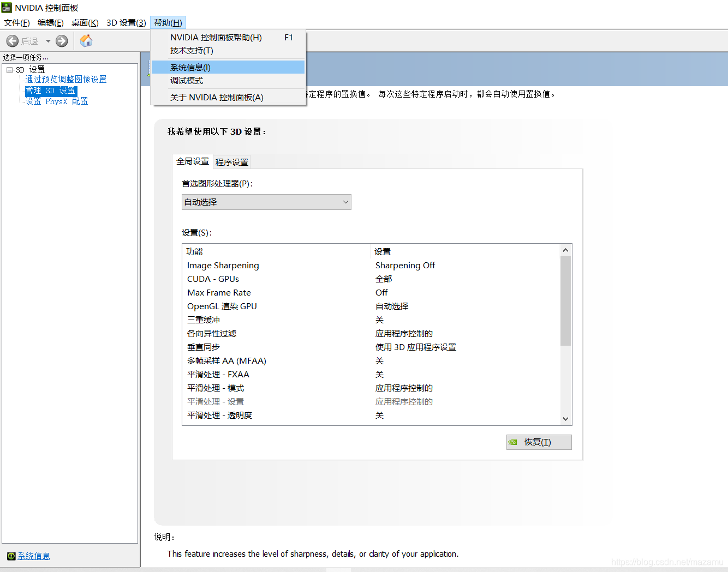Image resolution: width=728 pixels, height=572 pixels.
Task: Select the 平滑处理 - 模式 row
Action: pyautogui.click(x=371, y=388)
